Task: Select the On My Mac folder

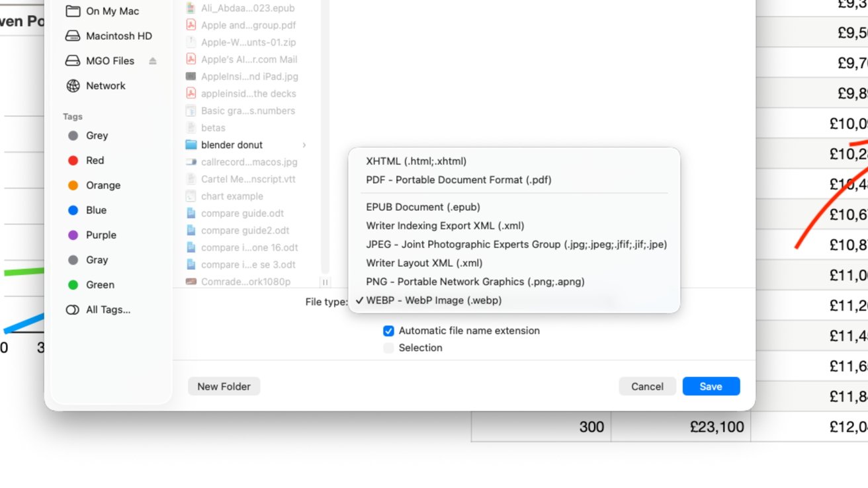Action: tap(113, 11)
